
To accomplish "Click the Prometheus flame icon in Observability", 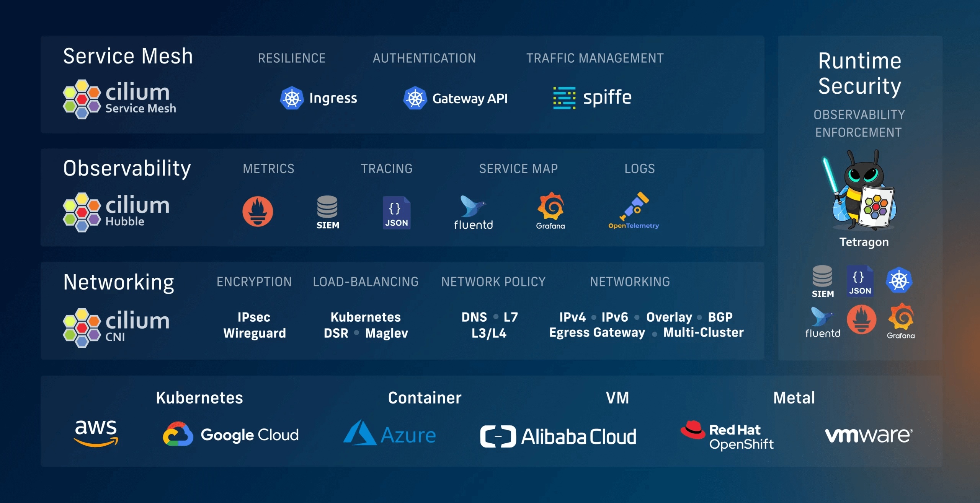I will [258, 211].
